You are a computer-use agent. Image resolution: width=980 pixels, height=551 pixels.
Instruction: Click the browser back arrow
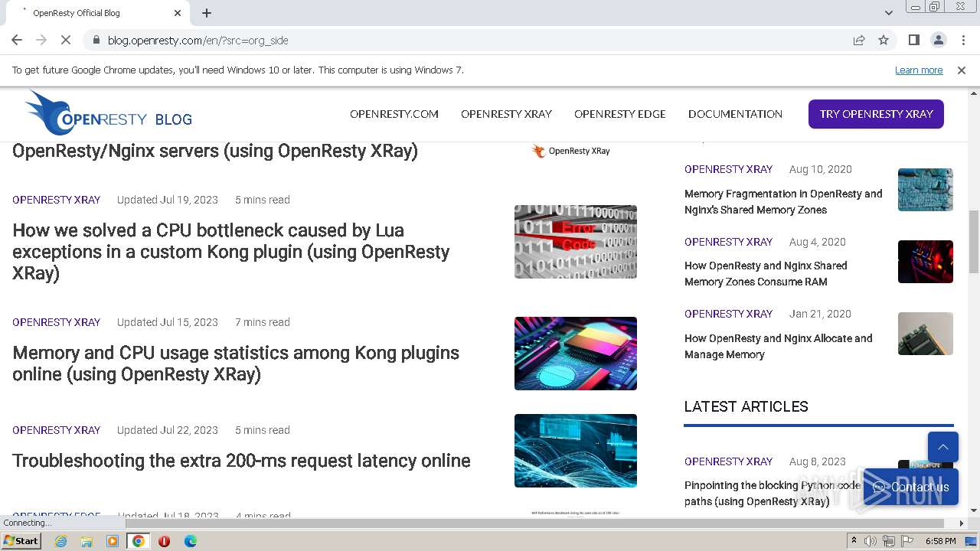click(x=17, y=40)
